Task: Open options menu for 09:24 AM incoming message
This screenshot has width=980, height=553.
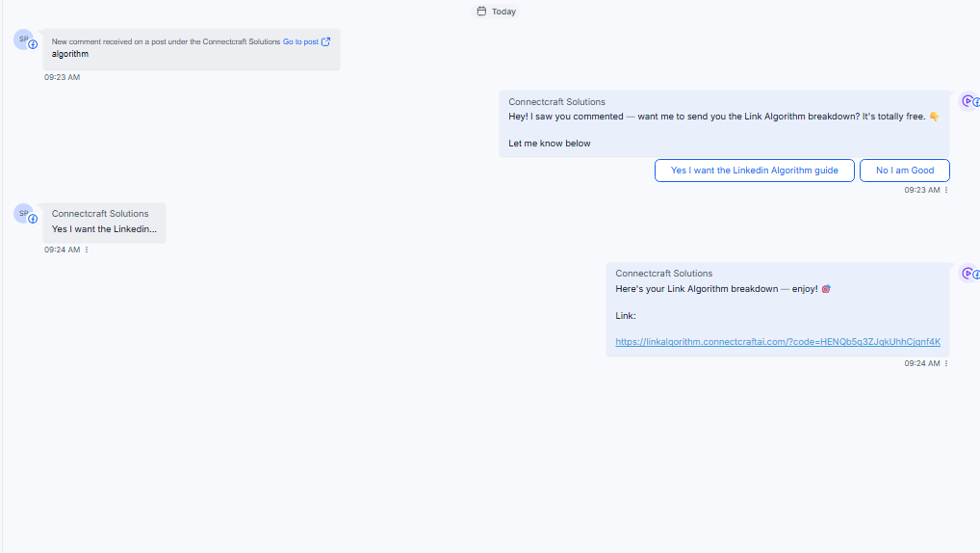Action: 87,250
